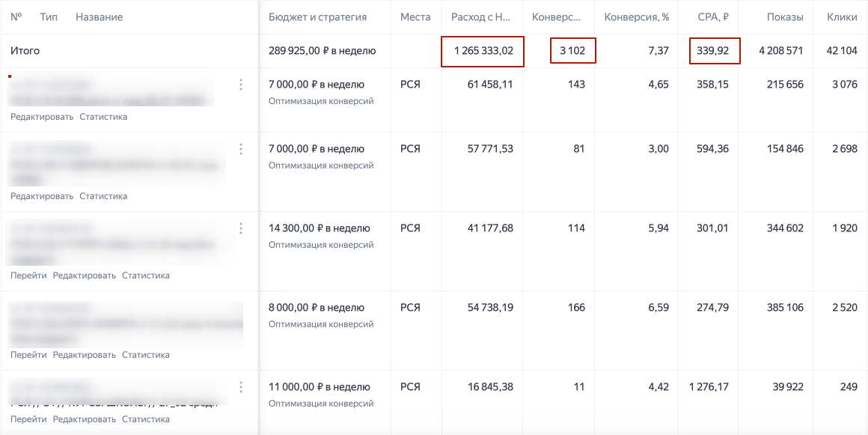The image size is (868, 435).
Task: Click the Тип column header
Action: (x=49, y=17)
